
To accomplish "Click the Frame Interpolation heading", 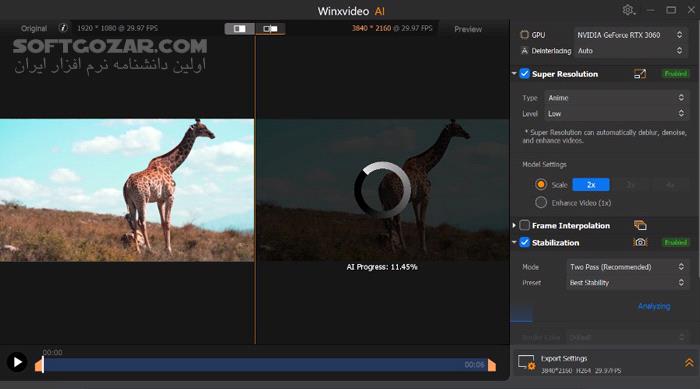I will click(571, 226).
